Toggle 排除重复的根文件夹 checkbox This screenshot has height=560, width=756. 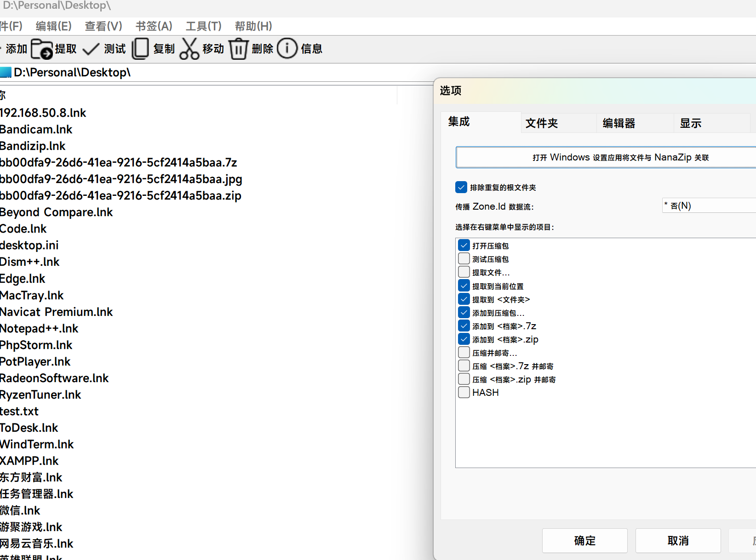point(461,187)
